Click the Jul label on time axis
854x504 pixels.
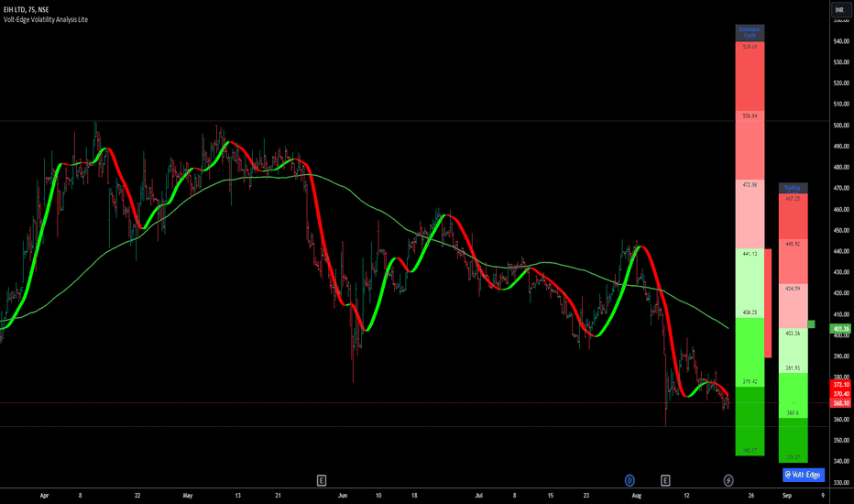point(478,496)
